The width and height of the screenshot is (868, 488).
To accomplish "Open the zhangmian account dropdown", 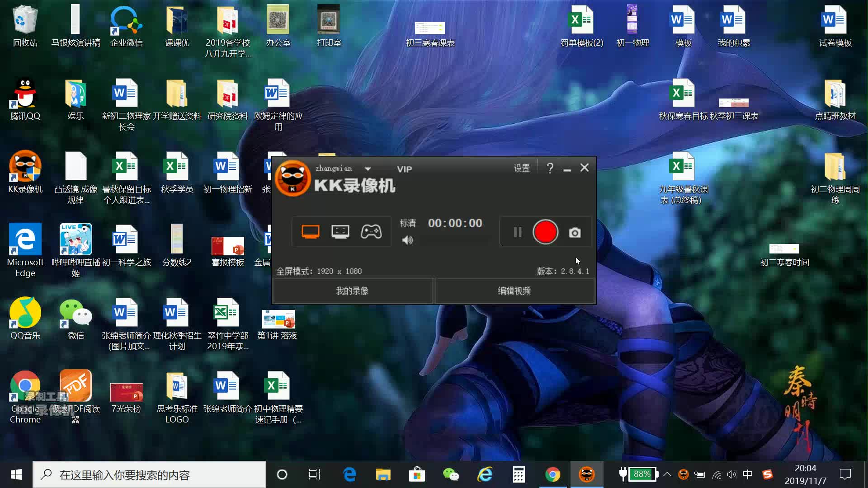I will (368, 168).
